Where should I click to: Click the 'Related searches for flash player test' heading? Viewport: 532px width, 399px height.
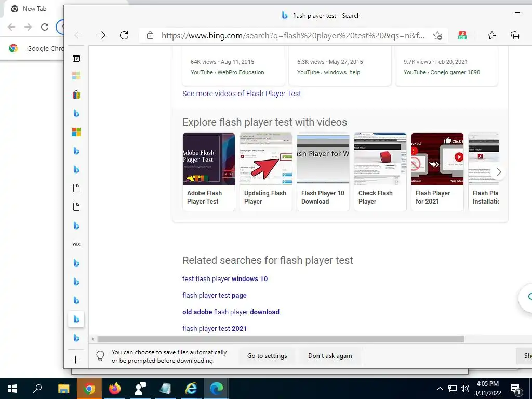click(x=268, y=260)
